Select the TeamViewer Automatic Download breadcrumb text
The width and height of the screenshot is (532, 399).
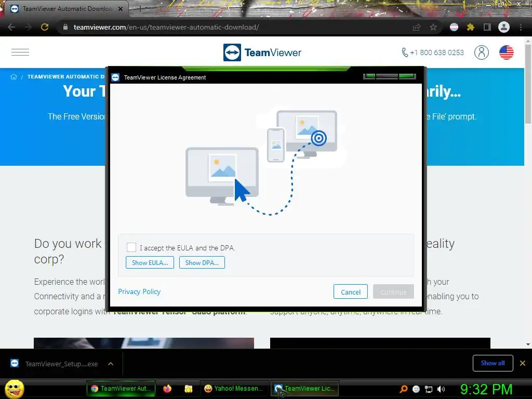point(66,77)
